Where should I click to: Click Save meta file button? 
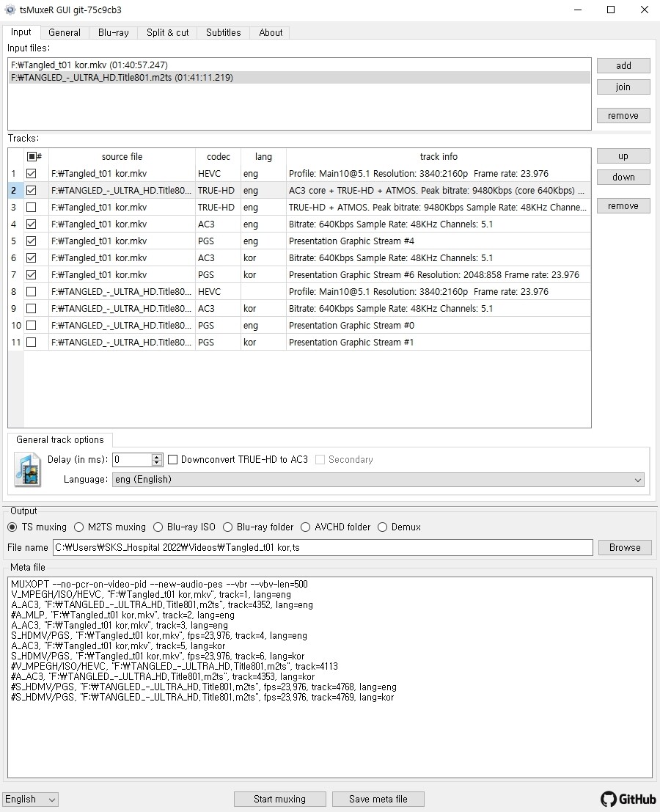pos(378,799)
